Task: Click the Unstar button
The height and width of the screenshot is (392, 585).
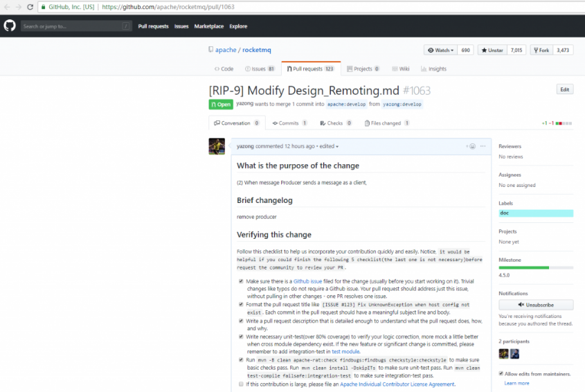Action: click(x=492, y=50)
